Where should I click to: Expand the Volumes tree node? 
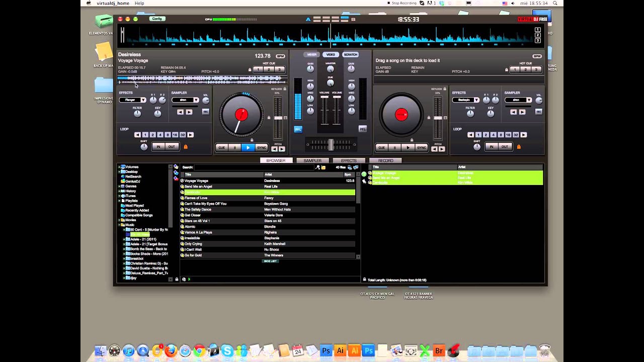point(120,167)
